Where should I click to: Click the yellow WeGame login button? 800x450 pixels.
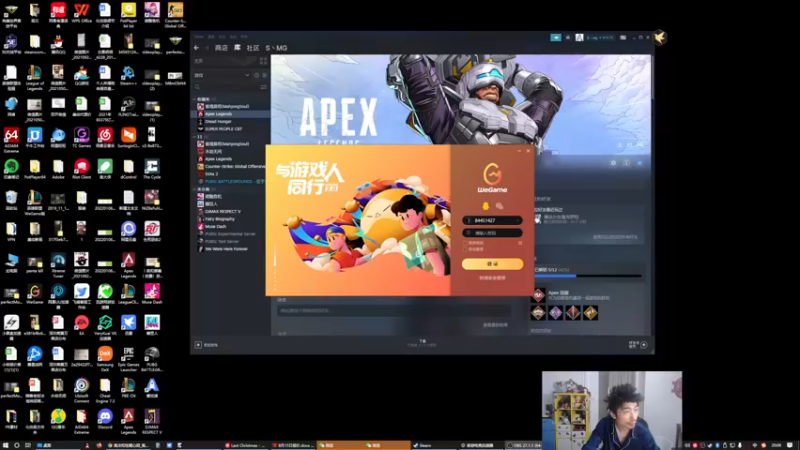492,264
